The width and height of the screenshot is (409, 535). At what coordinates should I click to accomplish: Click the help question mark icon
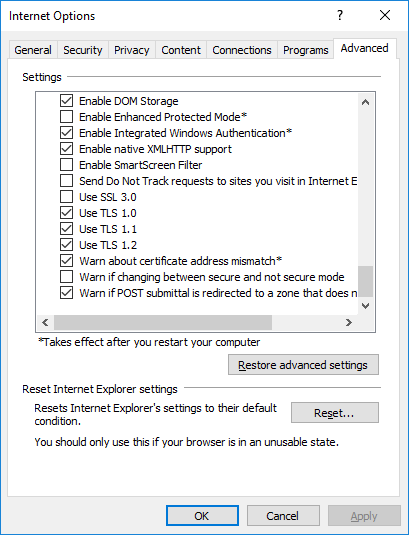[340, 15]
